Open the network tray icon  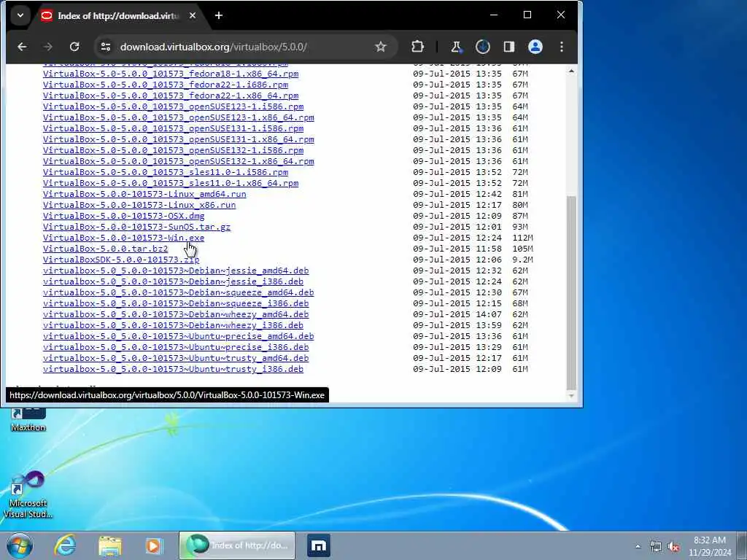coord(656,546)
